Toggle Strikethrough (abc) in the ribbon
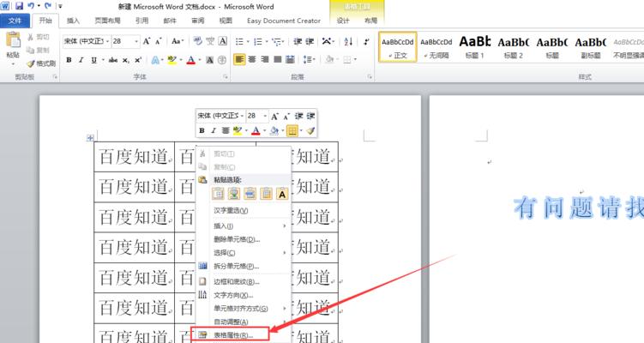Screen dimensions: 644x343 [113, 60]
